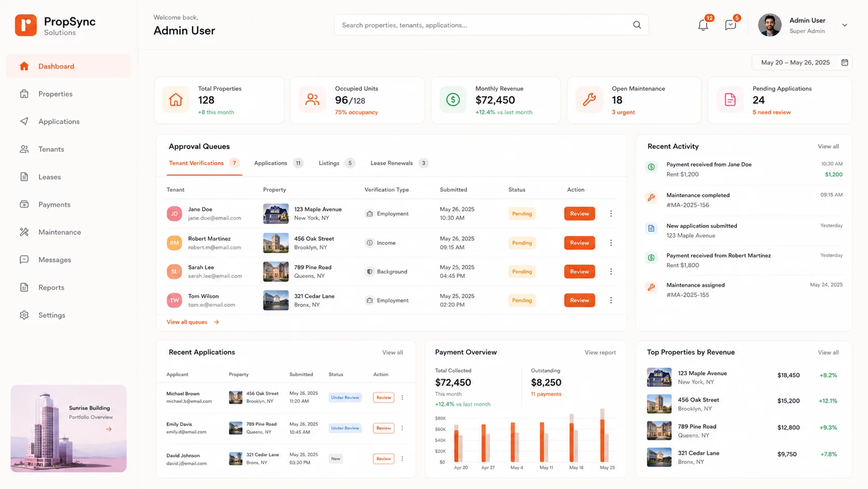Click the Settings gear icon in sidebar
This screenshot has height=489, width=868.
tap(24, 315)
